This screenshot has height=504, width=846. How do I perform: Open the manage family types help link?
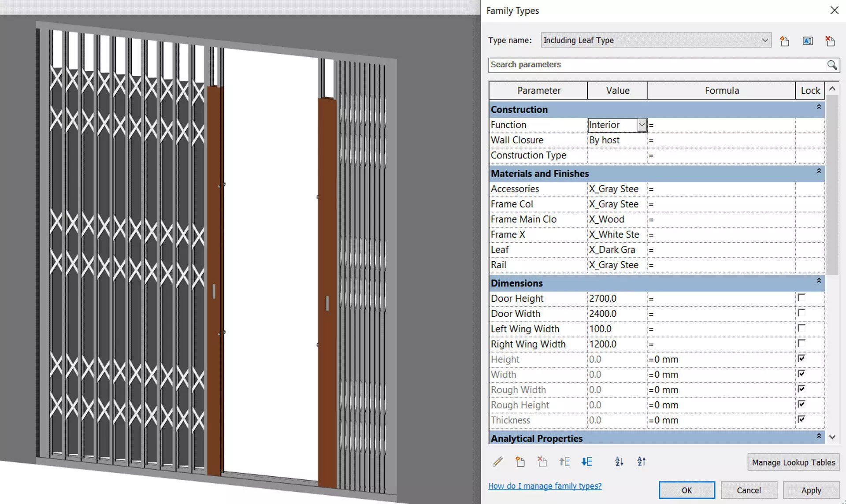(x=545, y=485)
